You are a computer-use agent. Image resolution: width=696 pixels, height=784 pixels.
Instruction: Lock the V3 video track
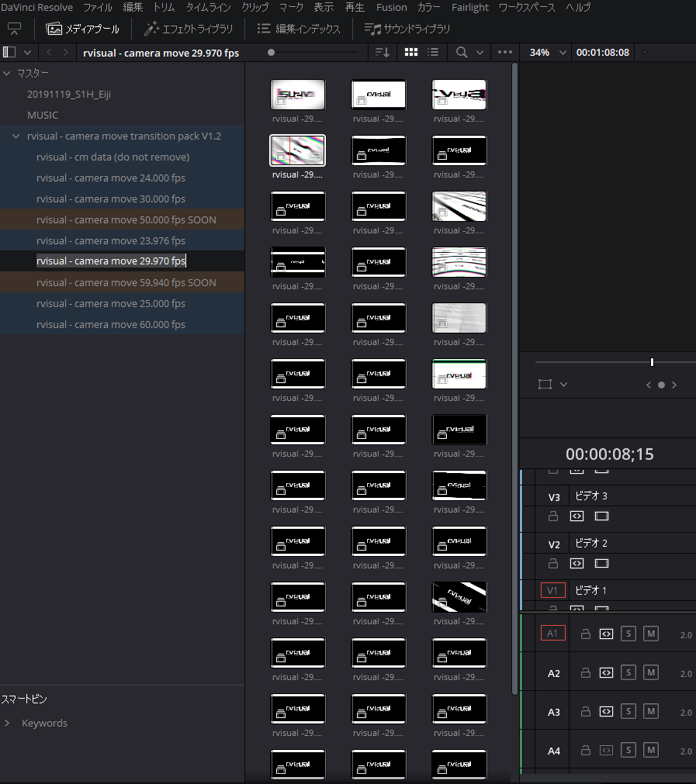[x=553, y=516]
